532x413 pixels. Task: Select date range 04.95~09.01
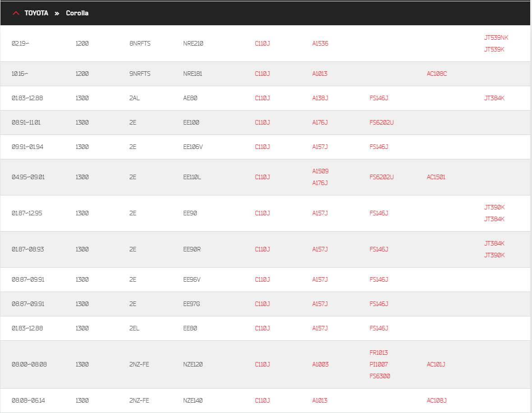point(28,177)
